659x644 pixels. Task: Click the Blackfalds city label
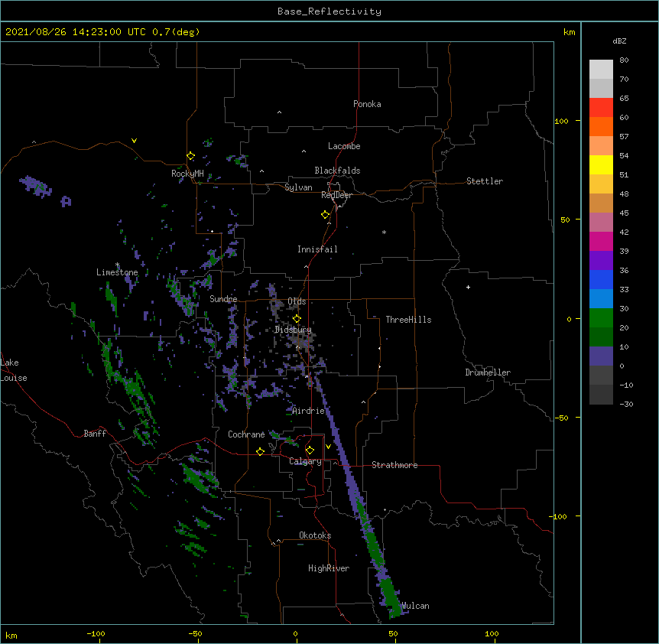337,171
